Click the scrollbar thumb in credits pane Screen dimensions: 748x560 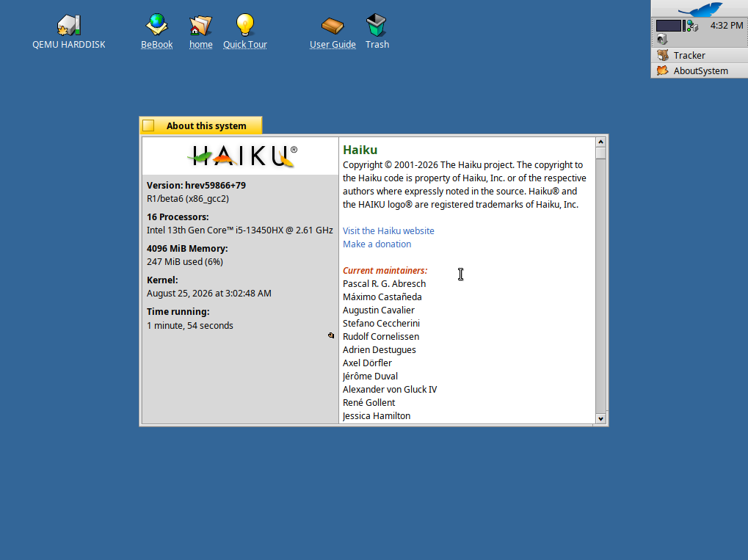tap(600, 153)
